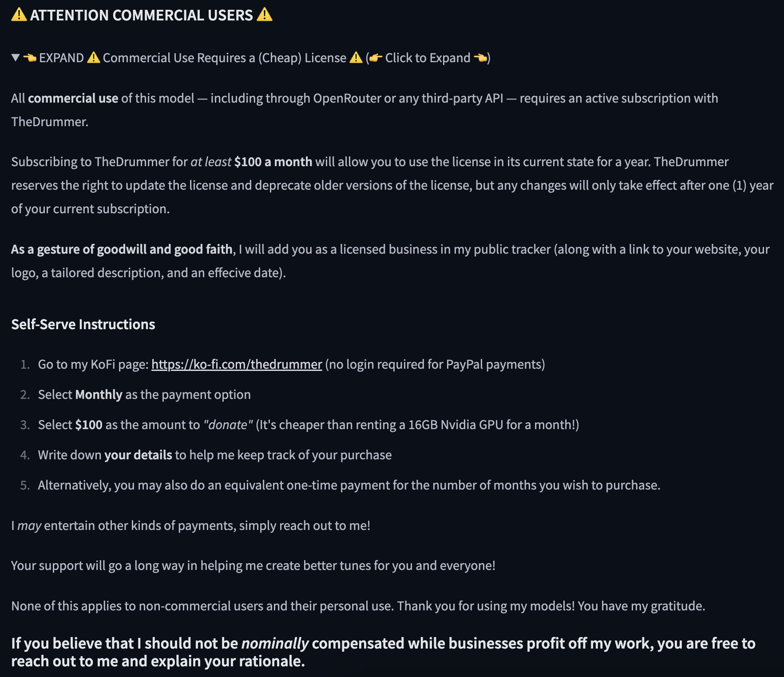Click the warning icon after (Cheap) License
Image resolution: width=784 pixels, height=677 pixels.
click(x=356, y=58)
